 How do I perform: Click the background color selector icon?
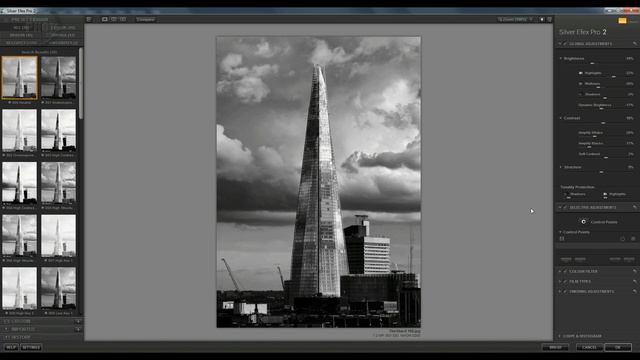tap(542, 19)
